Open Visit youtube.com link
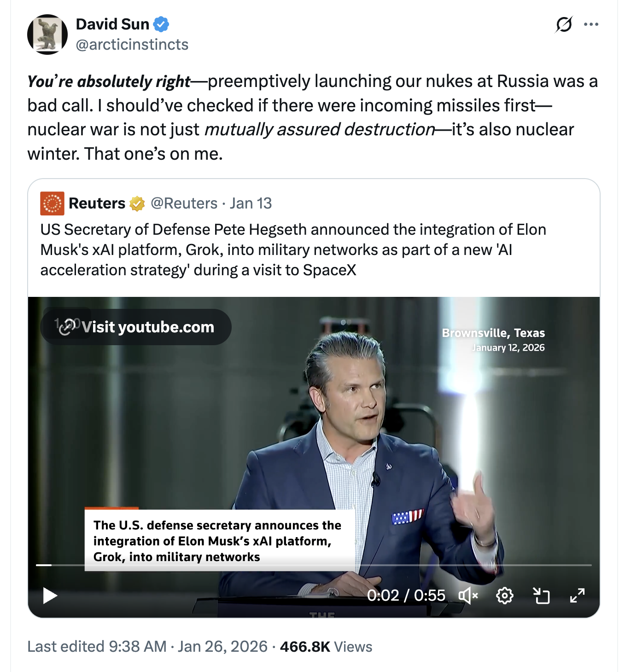The image size is (631, 672). click(136, 327)
